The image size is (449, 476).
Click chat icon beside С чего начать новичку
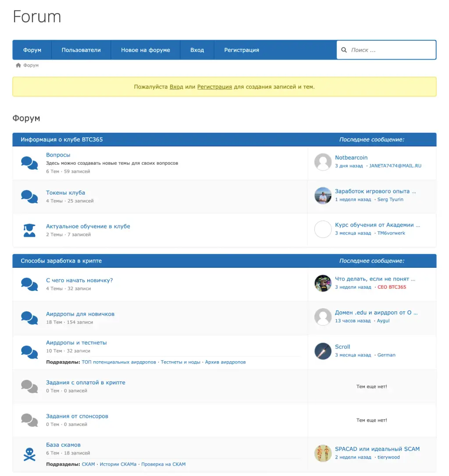(29, 284)
